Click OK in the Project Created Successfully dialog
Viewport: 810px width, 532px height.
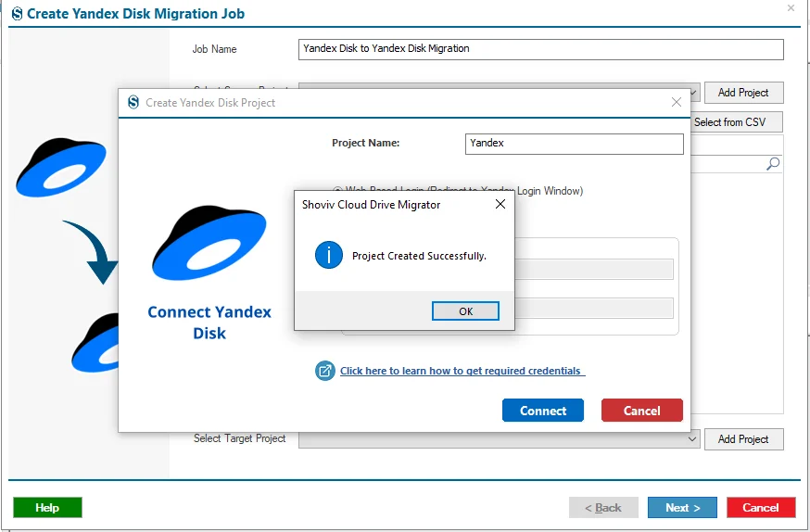click(x=465, y=310)
